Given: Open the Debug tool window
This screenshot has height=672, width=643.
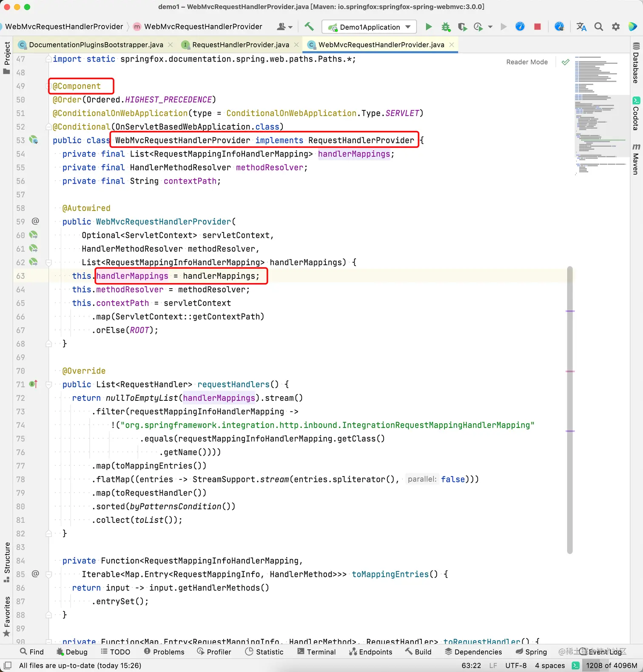Looking at the screenshot, I should coord(72,652).
